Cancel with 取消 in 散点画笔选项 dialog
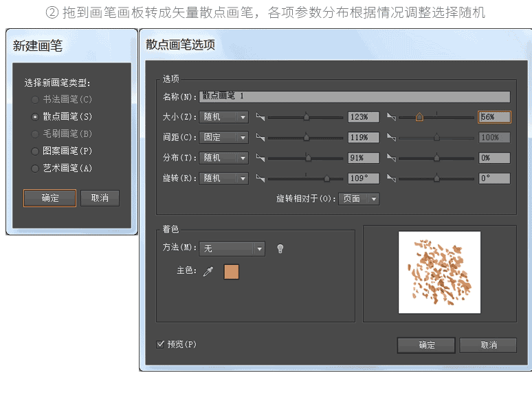Viewport: 532px width, 395px height. 488,345
